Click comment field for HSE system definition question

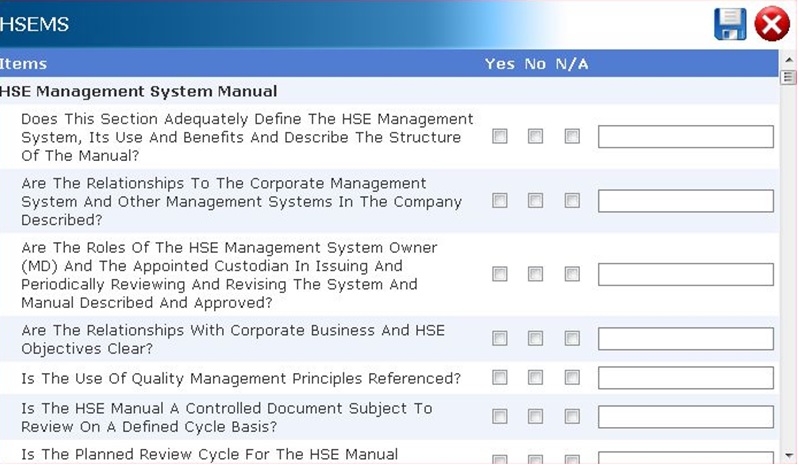[x=685, y=137]
